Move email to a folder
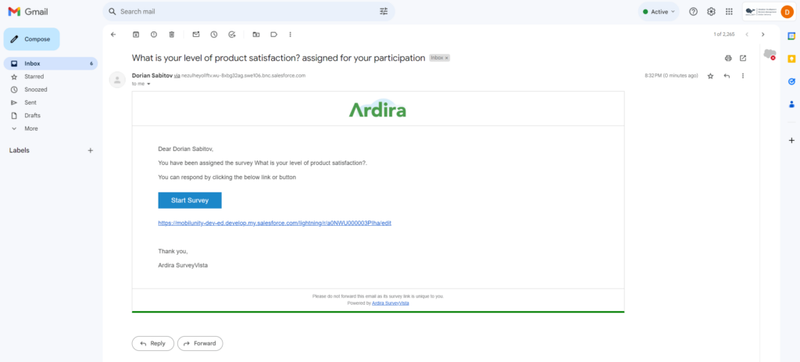Screen dimensions: 800x362 click(x=256, y=35)
